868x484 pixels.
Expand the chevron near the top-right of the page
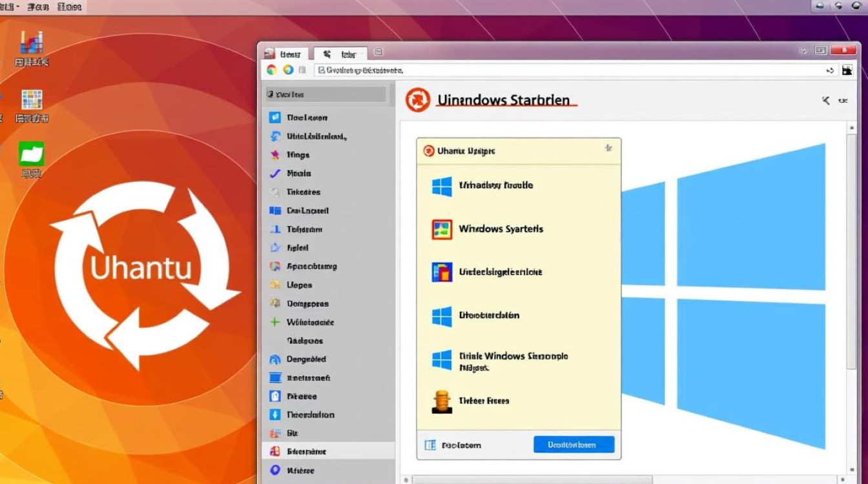coord(825,101)
